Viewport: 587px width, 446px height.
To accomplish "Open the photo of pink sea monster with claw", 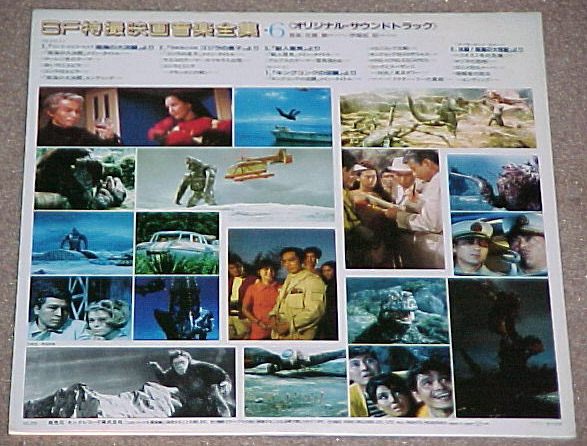I will pyautogui.click(x=495, y=183).
